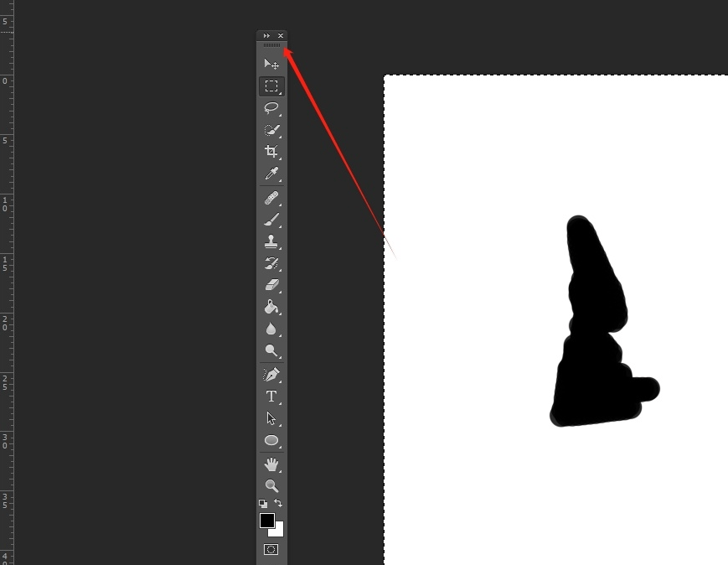Image resolution: width=728 pixels, height=565 pixels.
Task: Open the black foreground color swatch
Action: click(x=266, y=521)
